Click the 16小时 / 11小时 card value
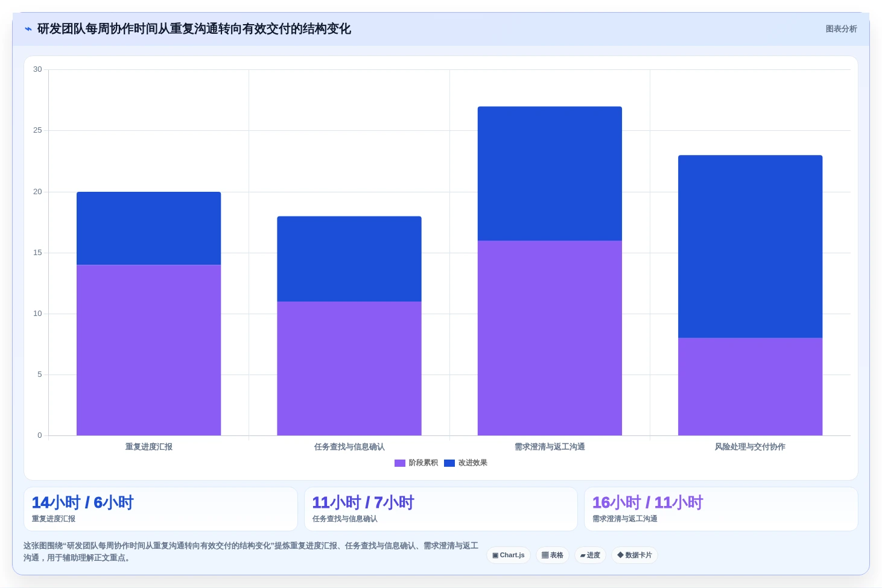The width and height of the screenshot is (882, 588). pos(648,502)
